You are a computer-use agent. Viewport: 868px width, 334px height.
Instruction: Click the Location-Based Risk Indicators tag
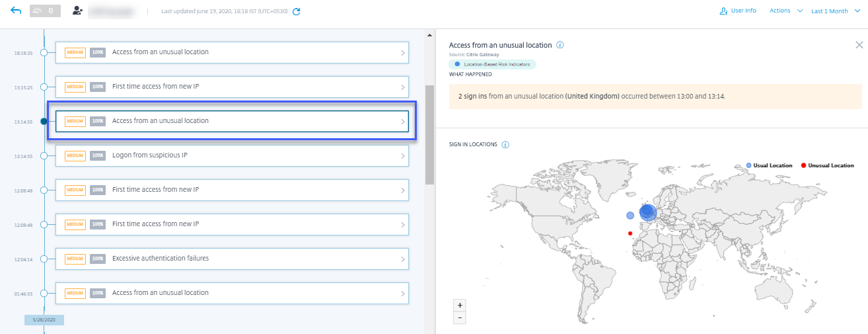click(x=492, y=64)
